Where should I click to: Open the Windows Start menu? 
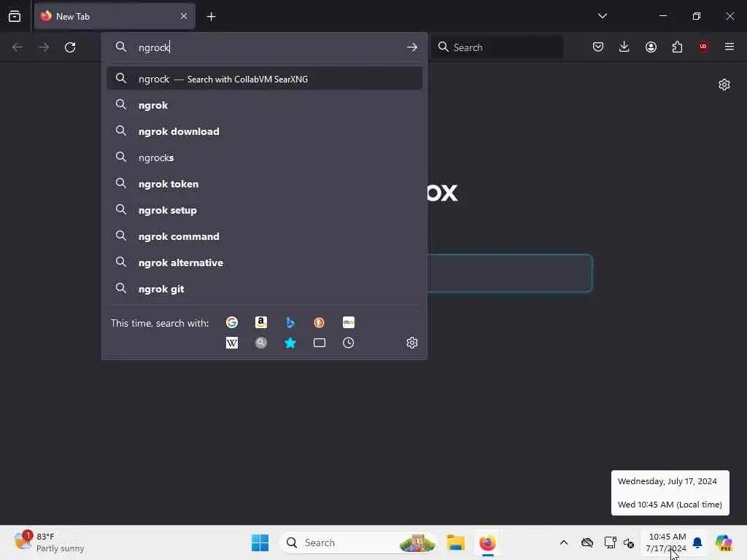tap(260, 542)
